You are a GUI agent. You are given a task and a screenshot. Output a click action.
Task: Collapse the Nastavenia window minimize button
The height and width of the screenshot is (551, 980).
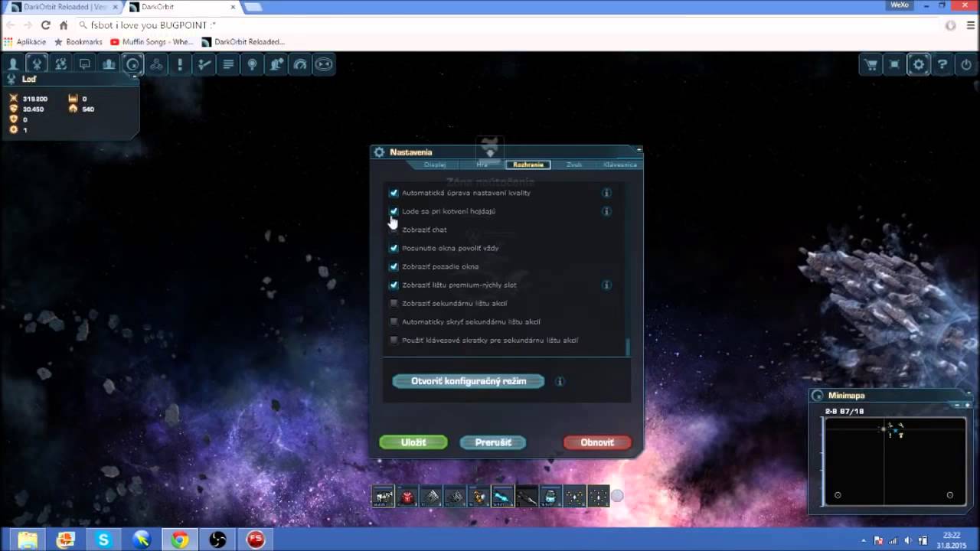[639, 149]
